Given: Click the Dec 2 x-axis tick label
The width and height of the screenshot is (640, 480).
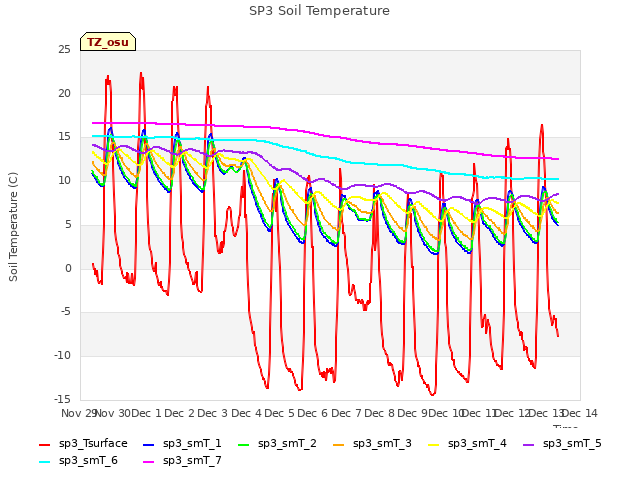Looking at the screenshot, I should coord(180,413).
